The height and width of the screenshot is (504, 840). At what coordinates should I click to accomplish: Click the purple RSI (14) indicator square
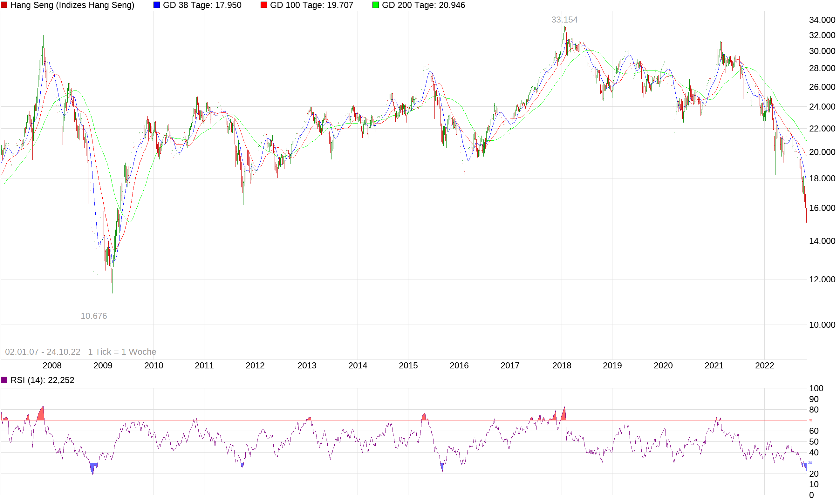point(4,380)
